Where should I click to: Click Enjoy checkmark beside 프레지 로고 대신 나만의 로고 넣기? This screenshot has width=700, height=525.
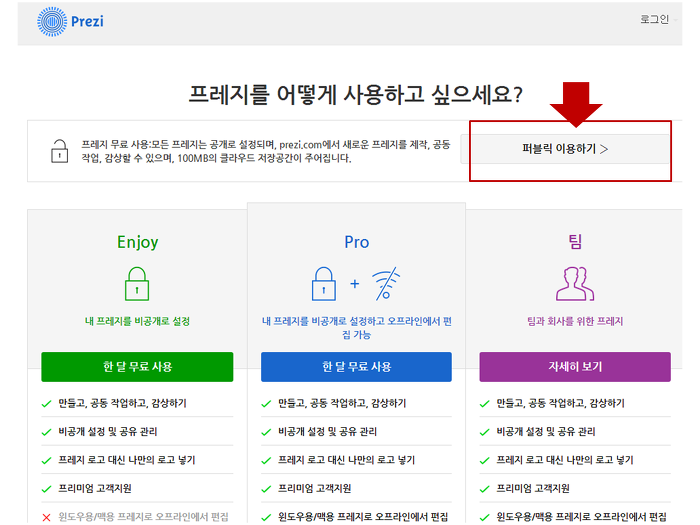(46, 461)
